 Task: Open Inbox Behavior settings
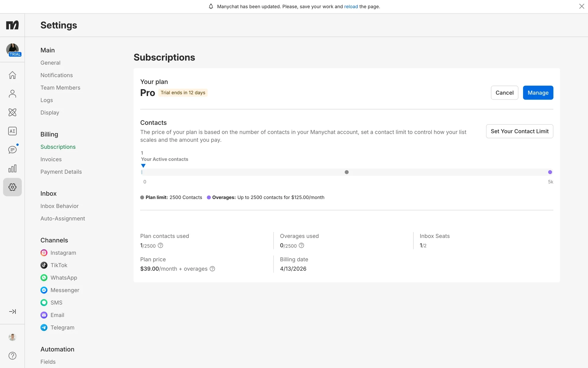59,206
